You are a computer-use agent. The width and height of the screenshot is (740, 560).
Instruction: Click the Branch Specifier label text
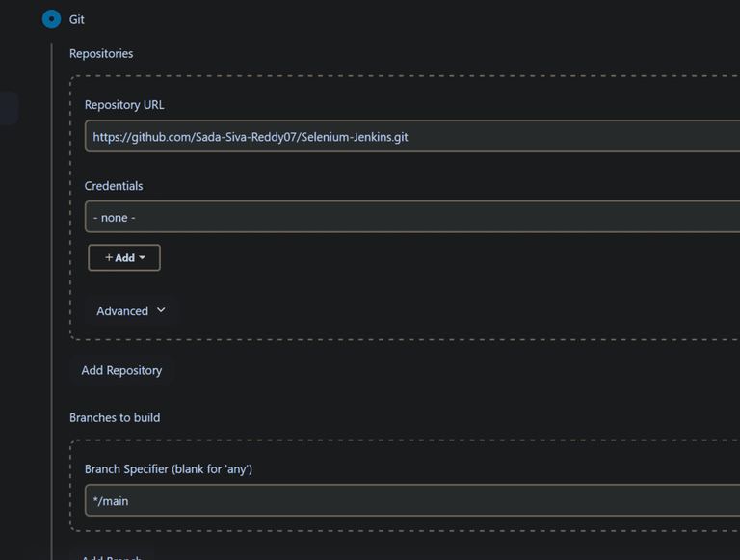coord(169,468)
